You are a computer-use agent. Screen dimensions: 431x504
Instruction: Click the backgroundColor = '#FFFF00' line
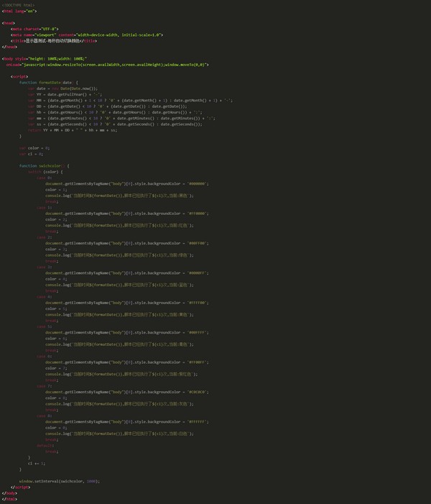tap(127, 303)
